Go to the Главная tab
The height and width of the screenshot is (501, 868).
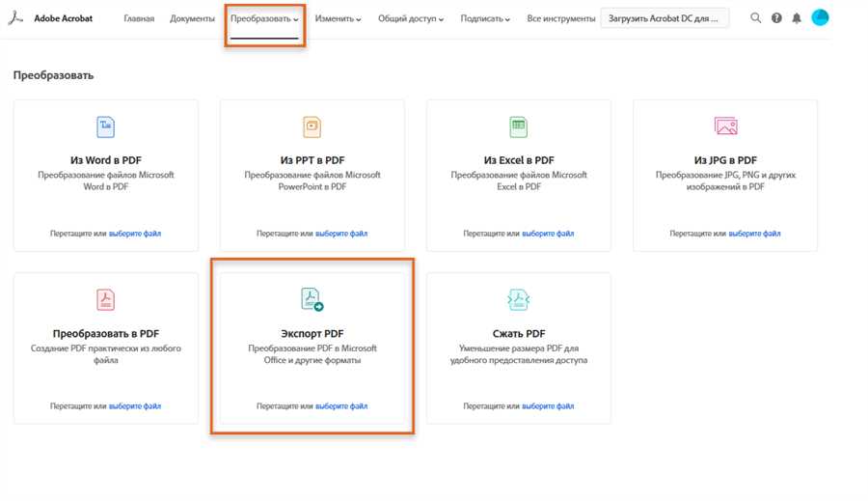coord(139,18)
